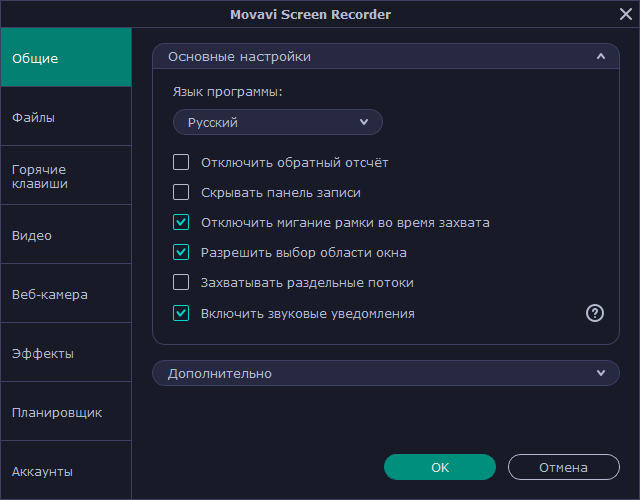The width and height of the screenshot is (640, 500).
Task: Enable 'Отключить обратный отсчёт' checkbox
Action: [181, 162]
